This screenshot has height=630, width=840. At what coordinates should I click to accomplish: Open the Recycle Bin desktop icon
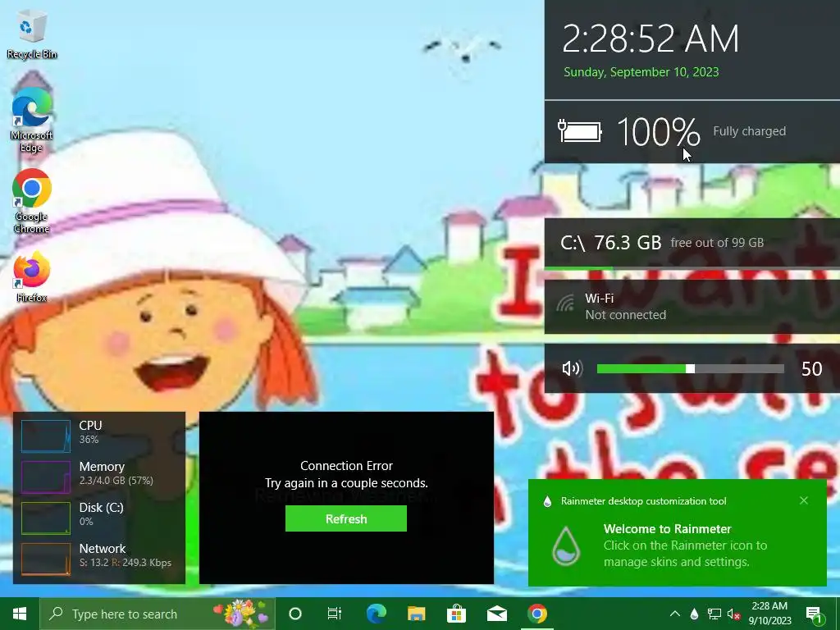pyautogui.click(x=32, y=35)
